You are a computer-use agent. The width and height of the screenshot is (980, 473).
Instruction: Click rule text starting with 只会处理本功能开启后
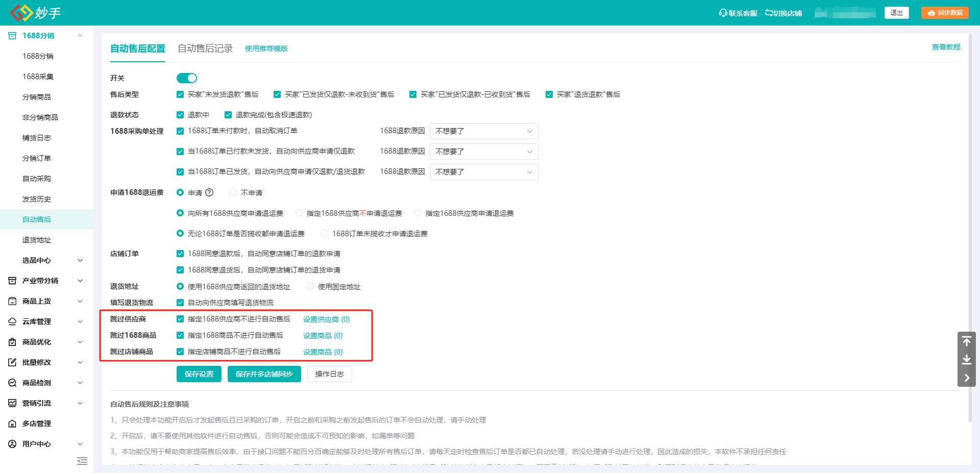coord(298,420)
